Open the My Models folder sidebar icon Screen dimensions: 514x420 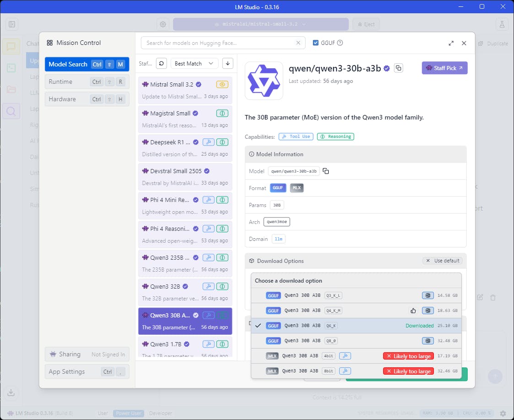(11, 89)
